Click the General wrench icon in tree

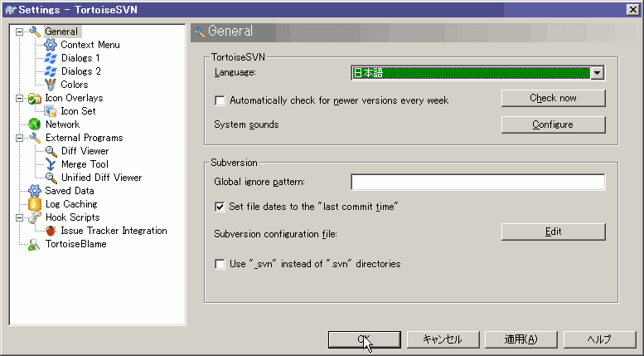pos(35,32)
